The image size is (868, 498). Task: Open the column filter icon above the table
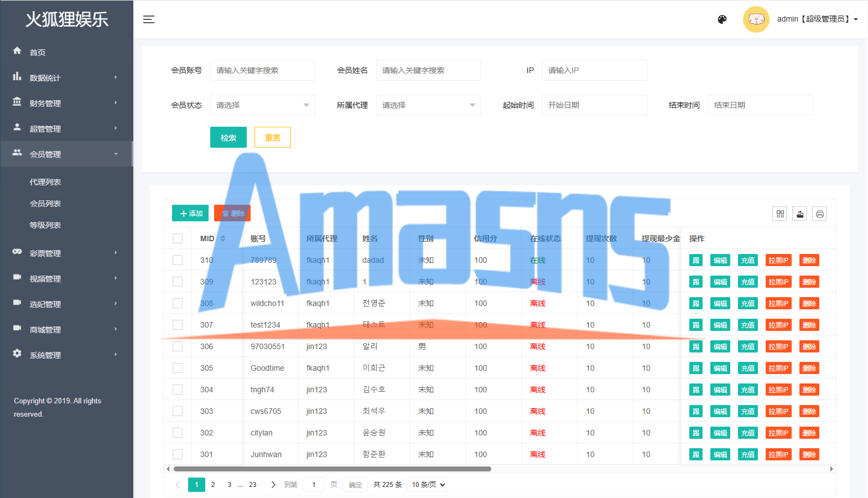click(x=780, y=214)
